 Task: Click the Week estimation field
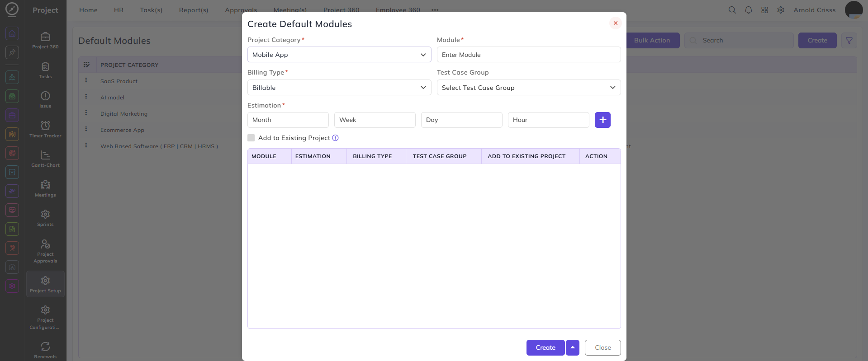[375, 120]
